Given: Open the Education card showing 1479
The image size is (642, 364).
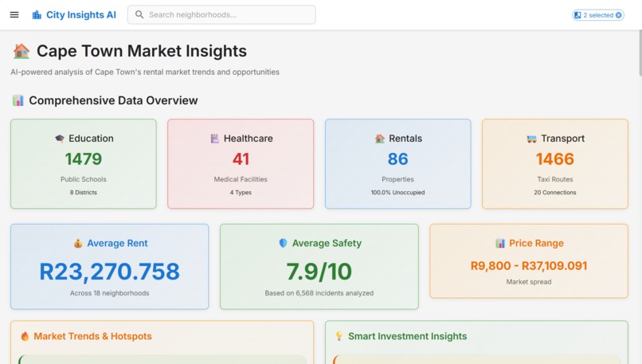Looking at the screenshot, I should pos(84,164).
